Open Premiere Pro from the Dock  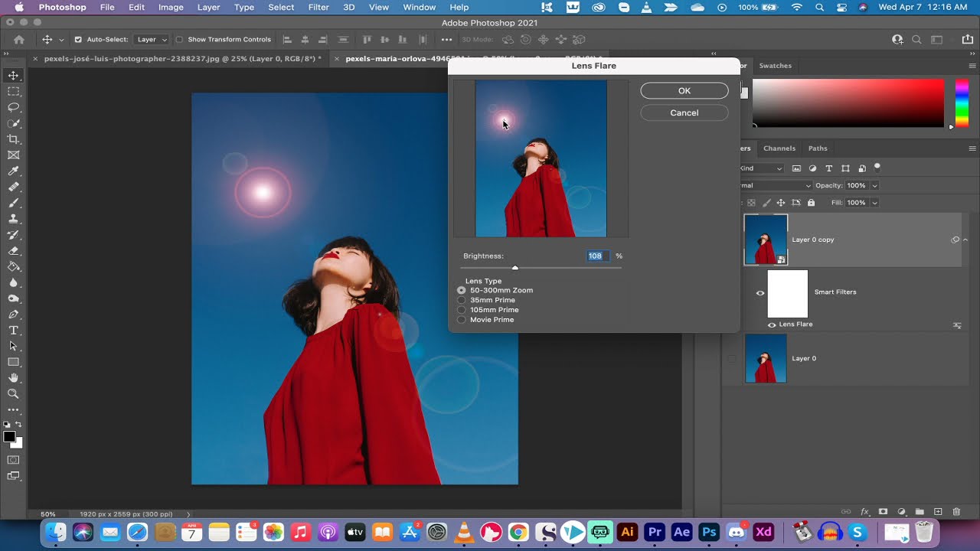coord(655,532)
